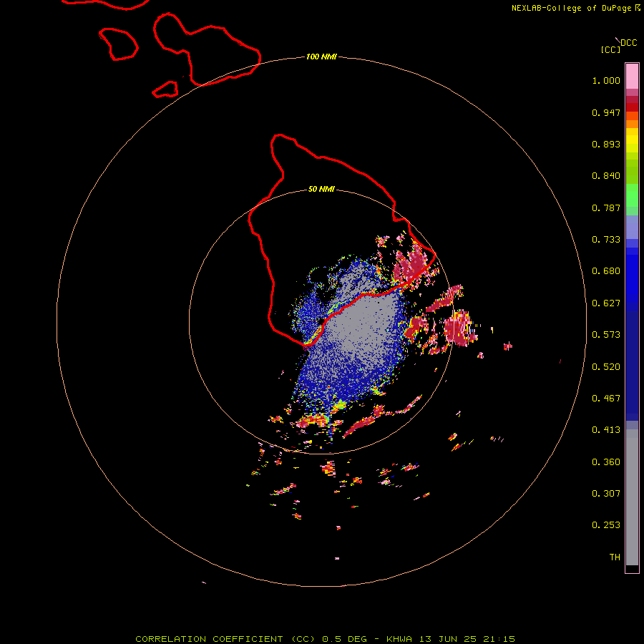Click the 0.840 scale label
Screen dimensions: 644x644
606,176
